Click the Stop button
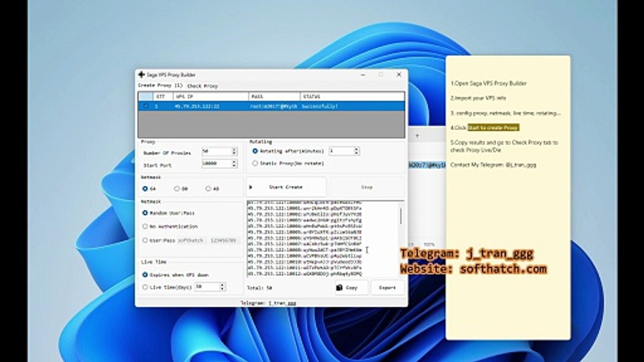The width and height of the screenshot is (644, 362). coord(367,187)
